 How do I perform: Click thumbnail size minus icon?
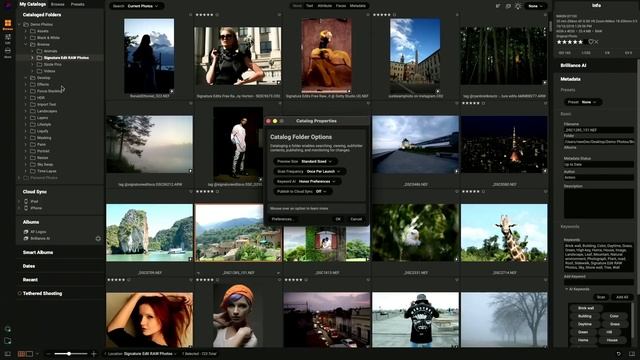tap(48, 354)
